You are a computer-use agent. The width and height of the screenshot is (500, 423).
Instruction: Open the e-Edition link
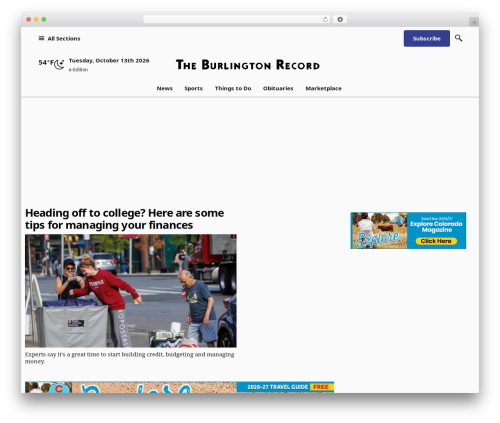[x=78, y=70]
